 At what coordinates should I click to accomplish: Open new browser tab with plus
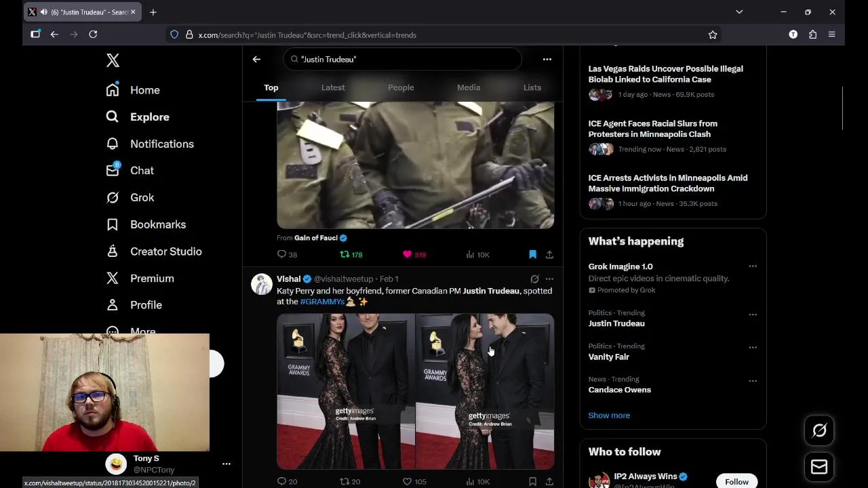[x=153, y=12]
